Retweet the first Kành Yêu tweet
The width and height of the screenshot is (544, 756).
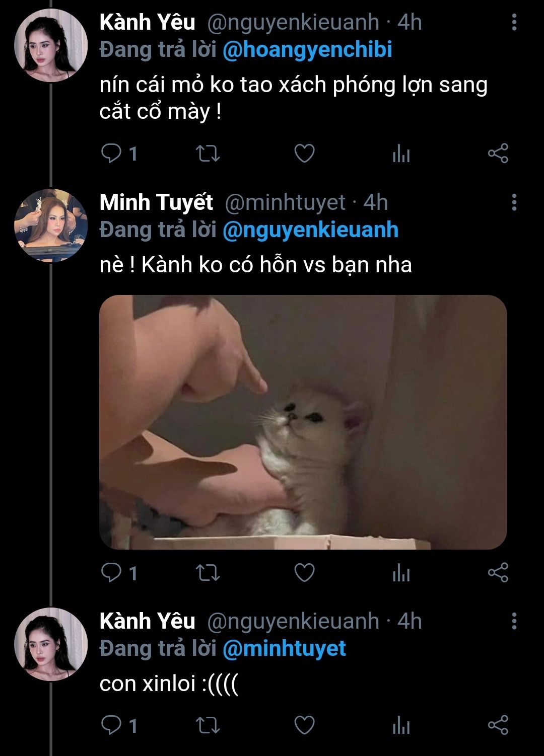tap(208, 154)
